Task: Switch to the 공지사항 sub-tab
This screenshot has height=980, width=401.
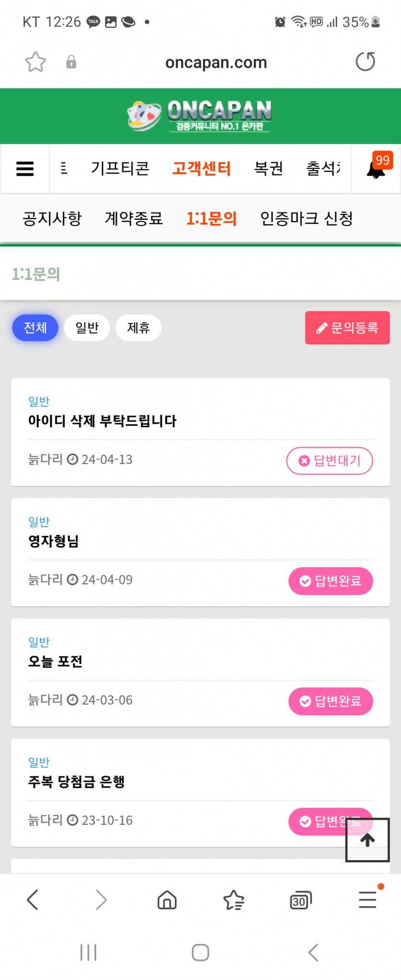Action: [x=52, y=219]
